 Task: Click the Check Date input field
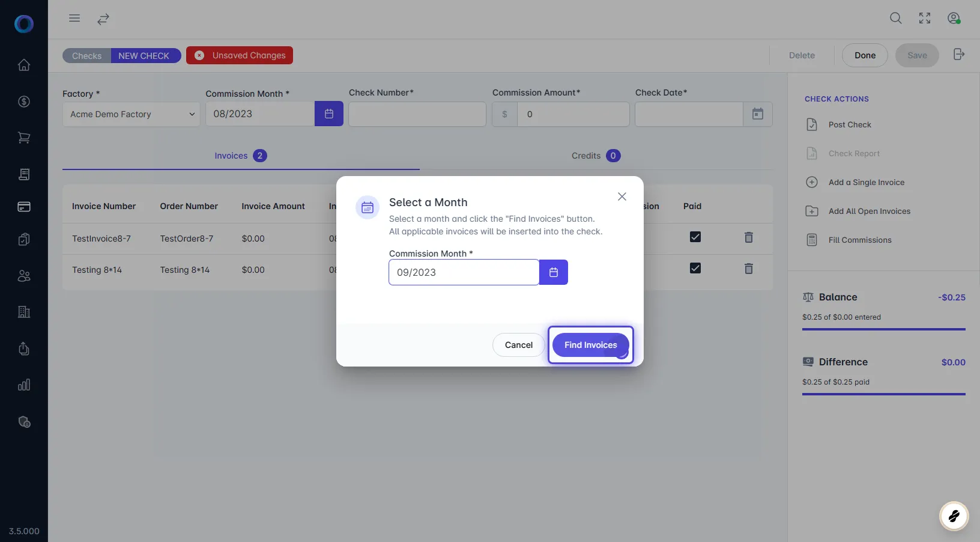(689, 114)
